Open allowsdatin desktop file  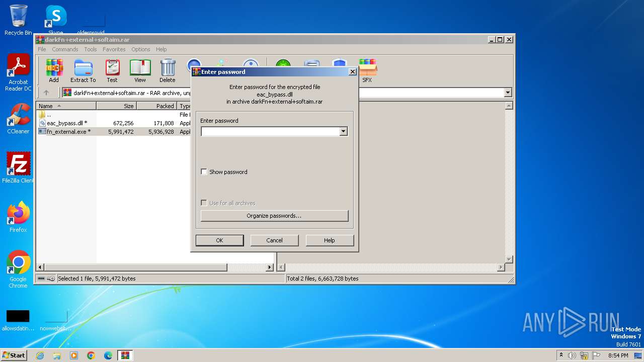coord(18,320)
